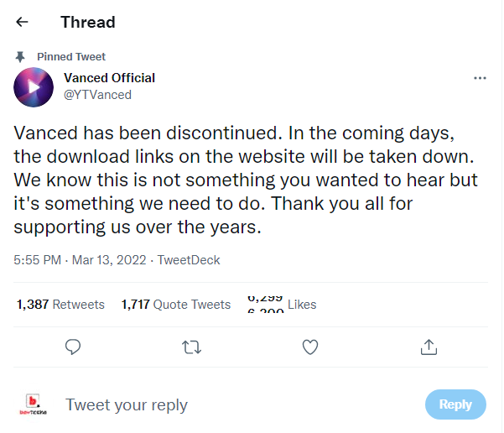The width and height of the screenshot is (504, 433).
Task: Click the Thread page heading
Action: (x=88, y=22)
